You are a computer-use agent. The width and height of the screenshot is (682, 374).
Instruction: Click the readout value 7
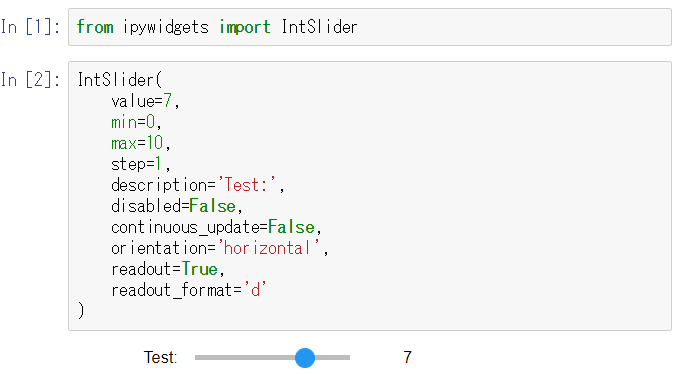click(x=407, y=357)
